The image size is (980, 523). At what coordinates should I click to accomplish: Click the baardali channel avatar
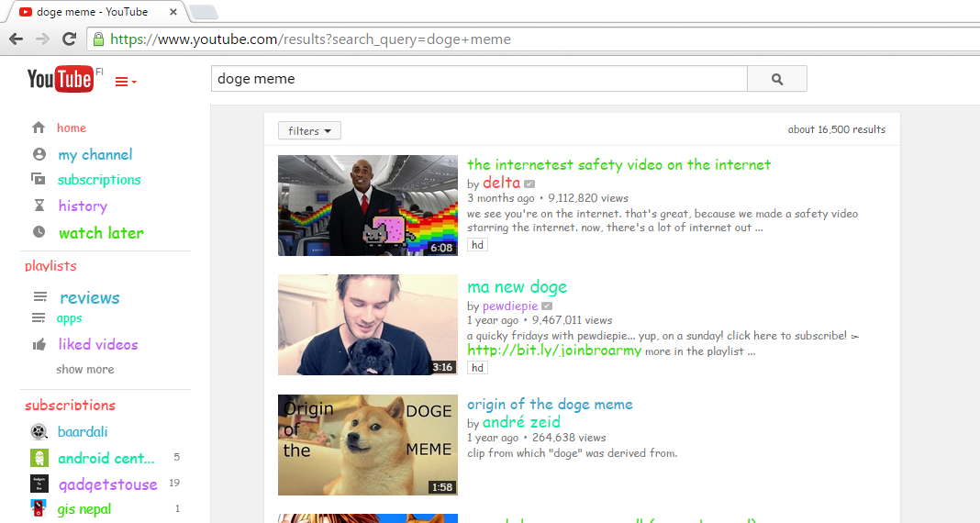(x=39, y=431)
